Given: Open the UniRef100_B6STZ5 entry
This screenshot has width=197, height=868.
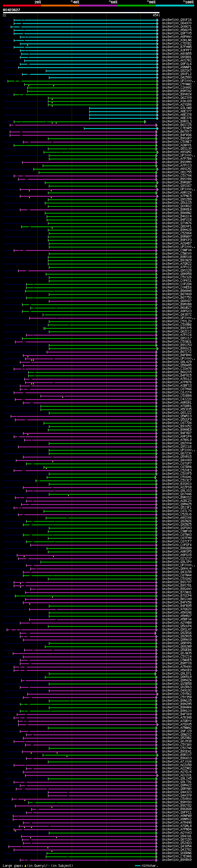Looking at the screenshot, I should 177,125.
